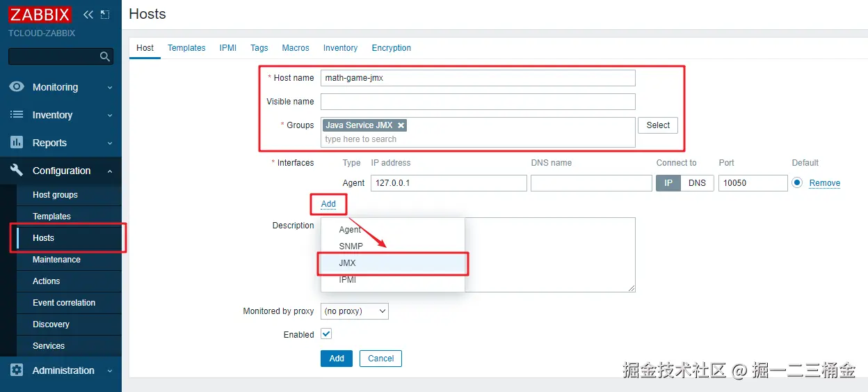Focus the Visible name input field
This screenshot has height=392, width=868.
(478, 102)
